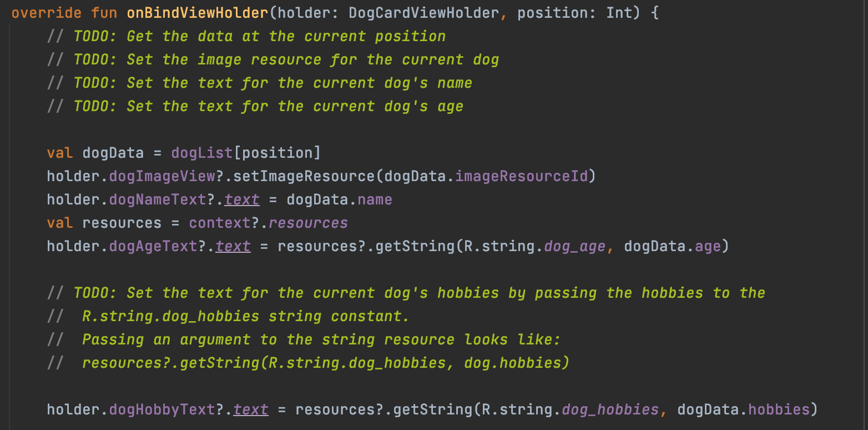Click the TODO comment about image resource

[x=273, y=59]
